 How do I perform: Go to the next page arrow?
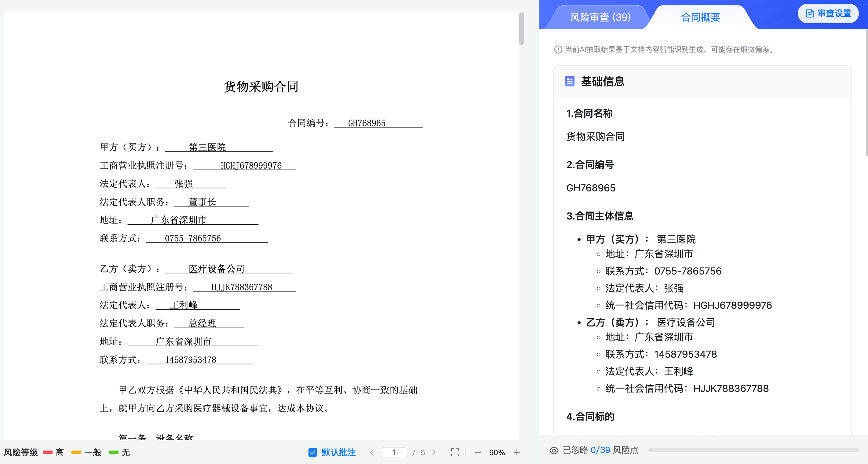tap(434, 452)
